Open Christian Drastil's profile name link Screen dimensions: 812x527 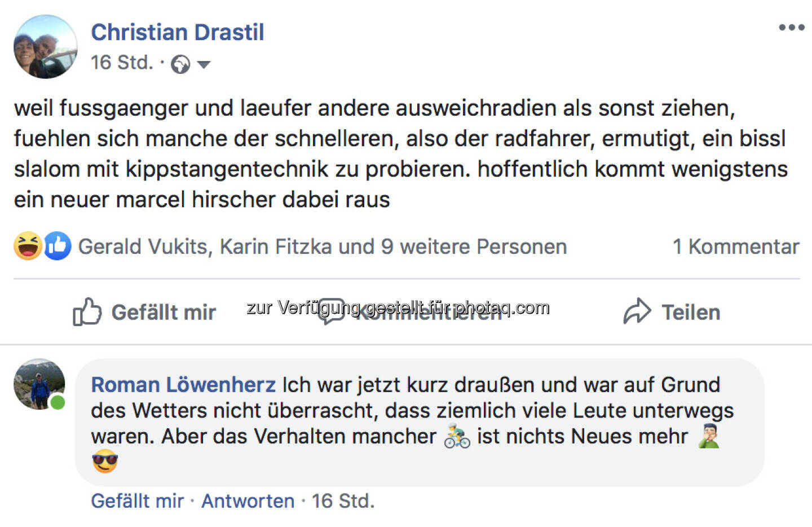(x=178, y=32)
